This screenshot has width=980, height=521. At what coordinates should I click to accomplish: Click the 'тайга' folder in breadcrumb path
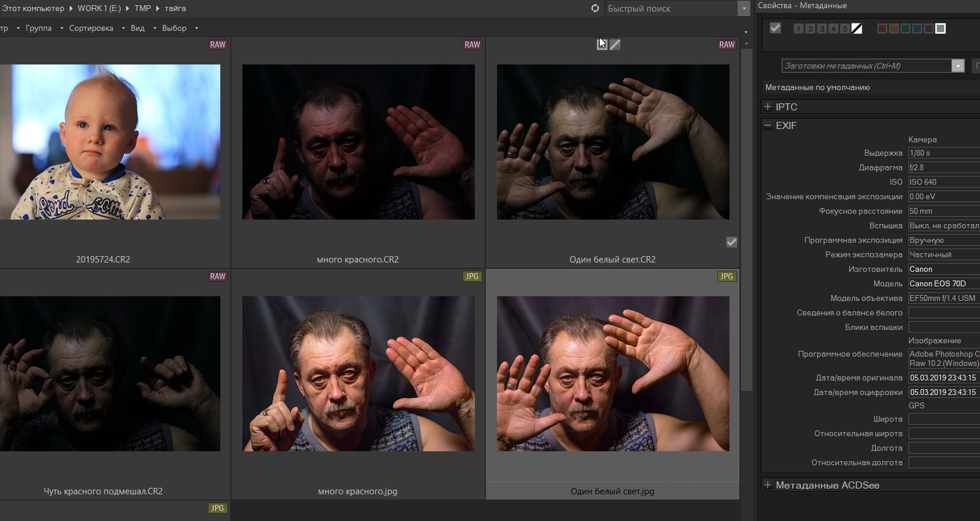tap(175, 8)
